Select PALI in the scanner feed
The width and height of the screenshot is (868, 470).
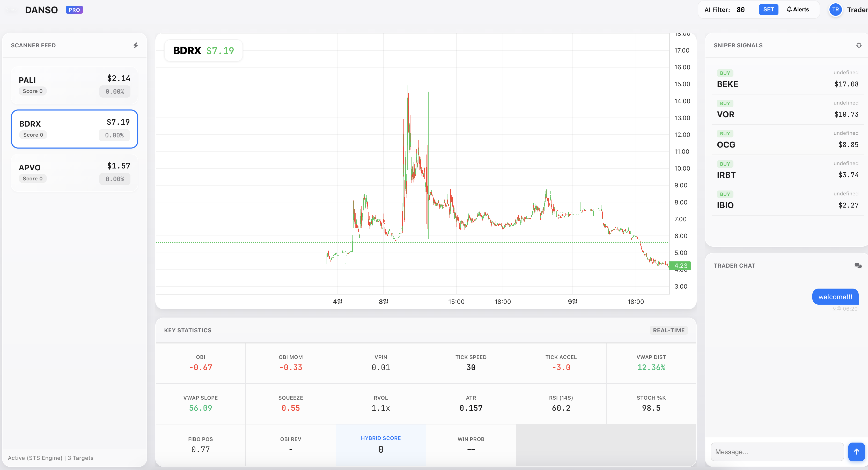pyautogui.click(x=74, y=85)
